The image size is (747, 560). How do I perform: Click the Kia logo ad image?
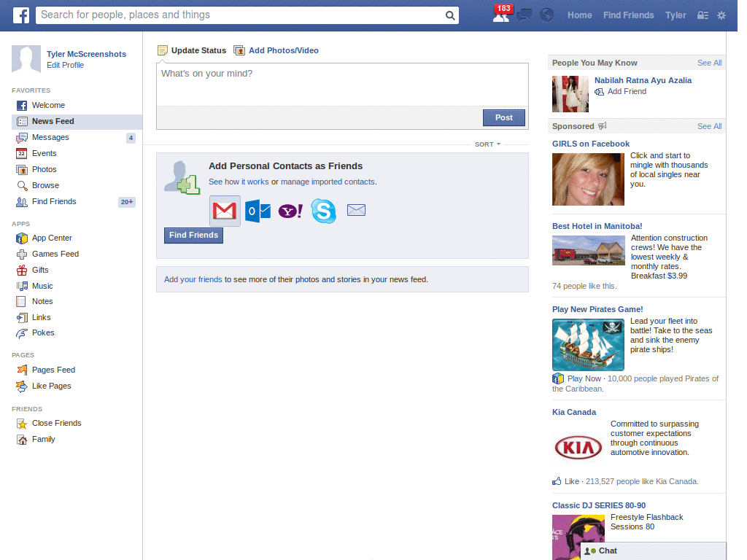[578, 448]
